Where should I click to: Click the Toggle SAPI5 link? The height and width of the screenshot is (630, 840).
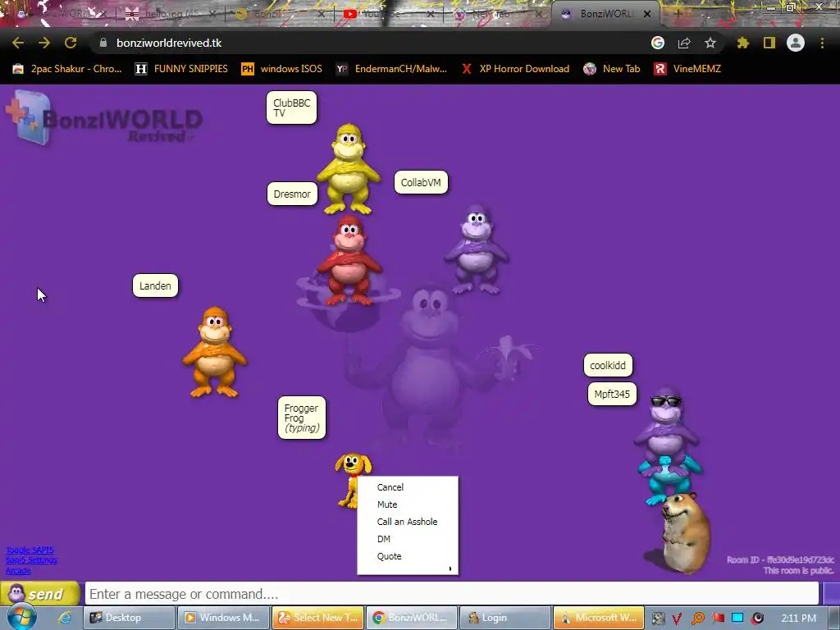[x=30, y=550]
